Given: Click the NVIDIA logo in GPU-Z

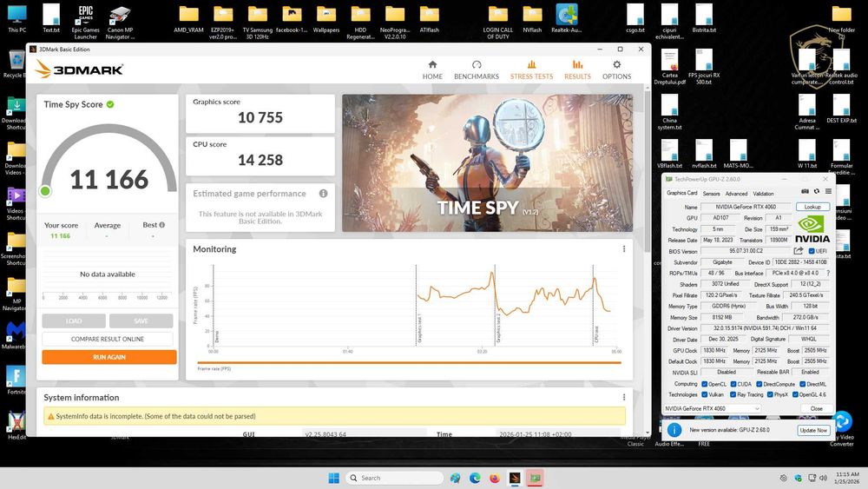Looking at the screenshot, I should [812, 228].
